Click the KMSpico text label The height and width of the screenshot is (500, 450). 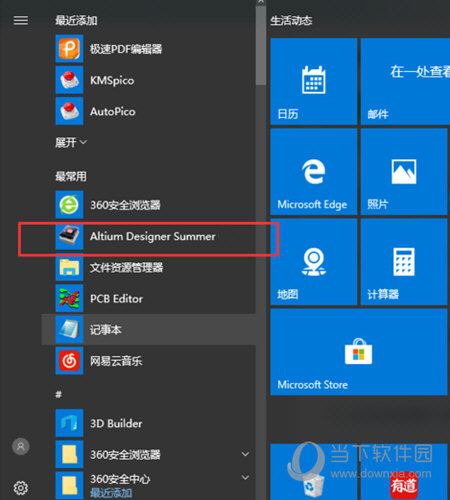[112, 80]
